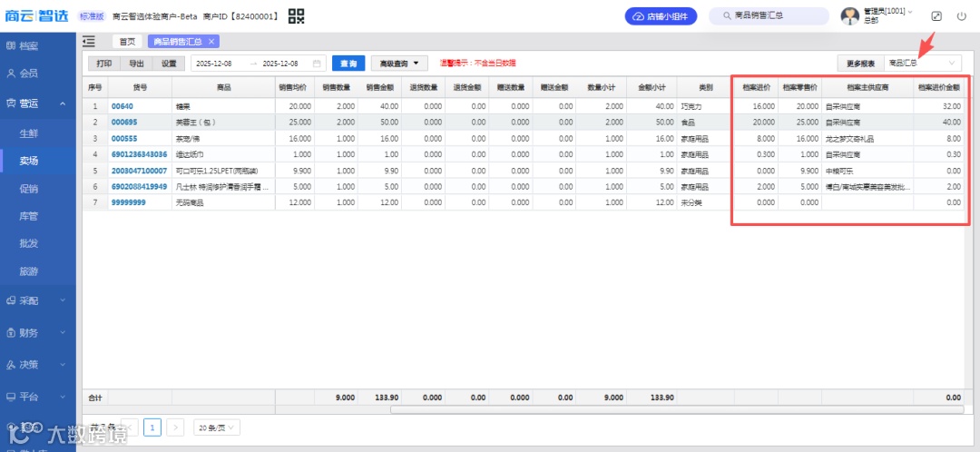Image resolution: width=980 pixels, height=452 pixels.
Task: Click the magnifier icon in search box
Action: tap(727, 16)
